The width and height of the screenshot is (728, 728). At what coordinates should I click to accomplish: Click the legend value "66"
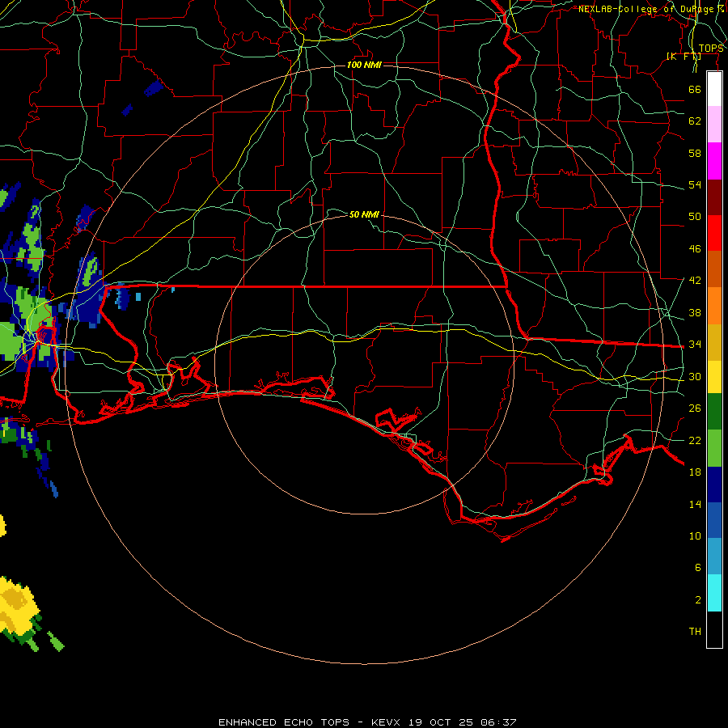695,89
